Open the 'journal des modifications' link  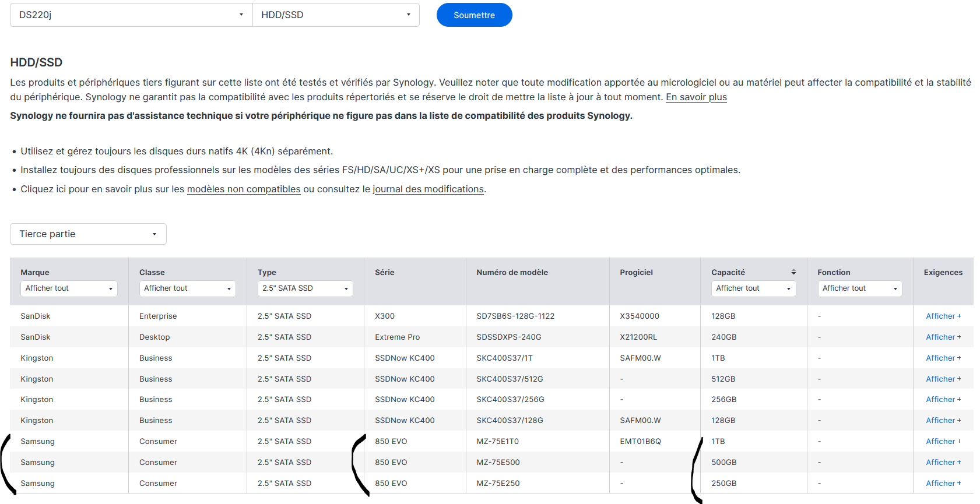[428, 189]
